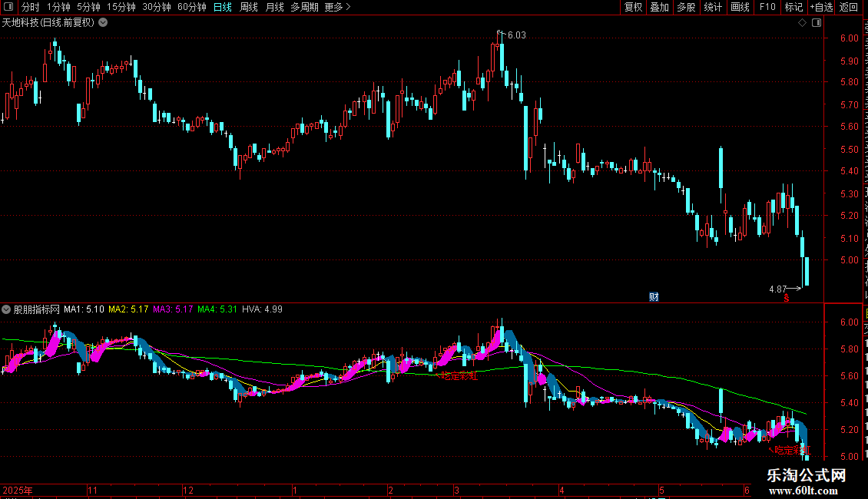Click the 叠加 overlay button
Viewport: 868px width, 499px height.
coord(659,7)
